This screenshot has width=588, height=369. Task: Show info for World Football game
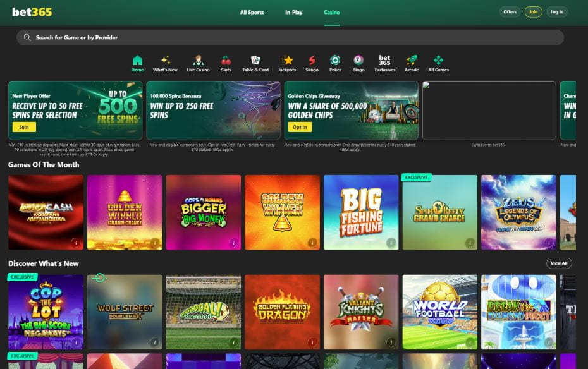click(470, 342)
